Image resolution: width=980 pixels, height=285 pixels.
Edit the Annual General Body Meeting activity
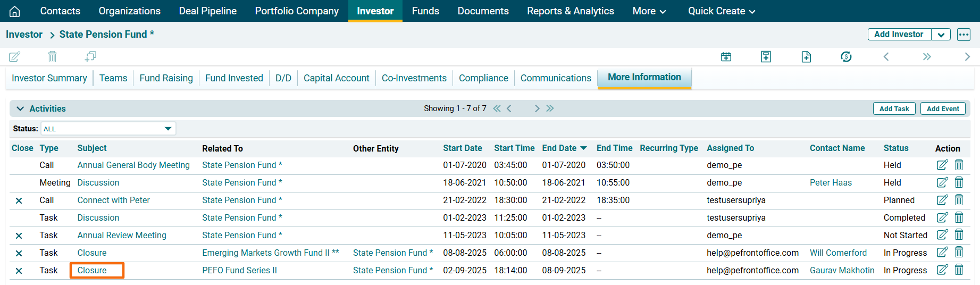(x=942, y=165)
